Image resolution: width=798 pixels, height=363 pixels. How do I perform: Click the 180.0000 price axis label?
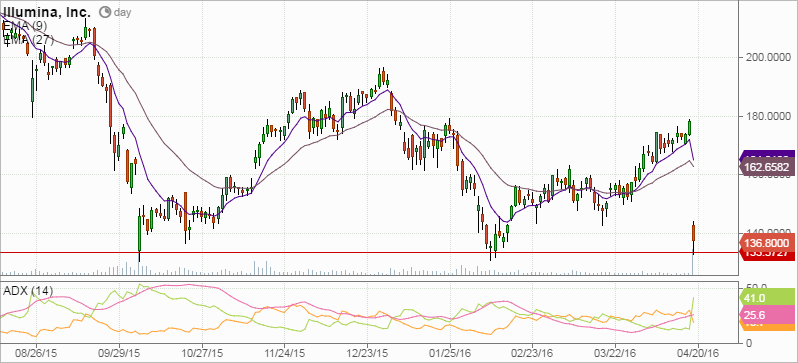[x=768, y=117]
